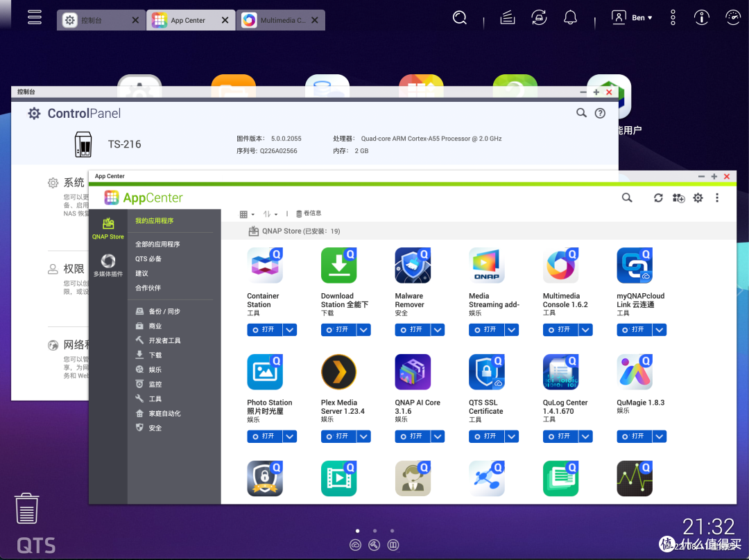This screenshot has height=560, width=749.
Task: Open the three-dot more options in top bar
Action: [x=673, y=17]
